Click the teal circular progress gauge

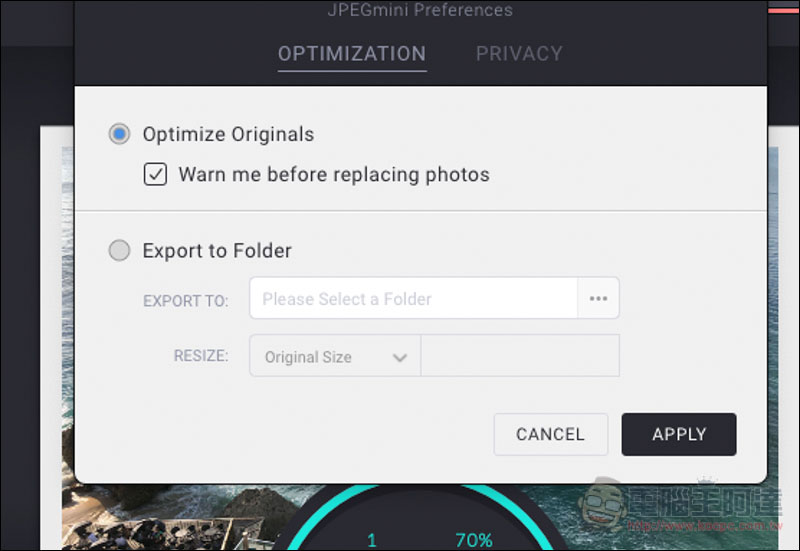[x=418, y=518]
